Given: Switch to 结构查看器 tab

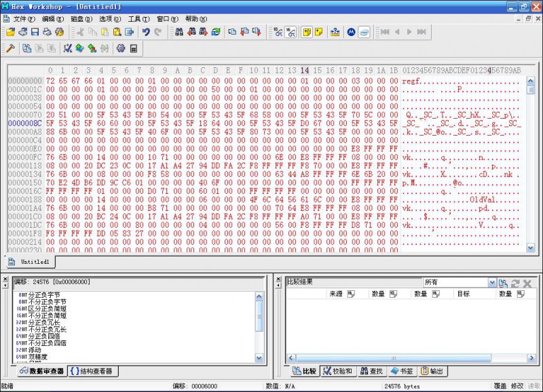Looking at the screenshot, I should 92,371.
